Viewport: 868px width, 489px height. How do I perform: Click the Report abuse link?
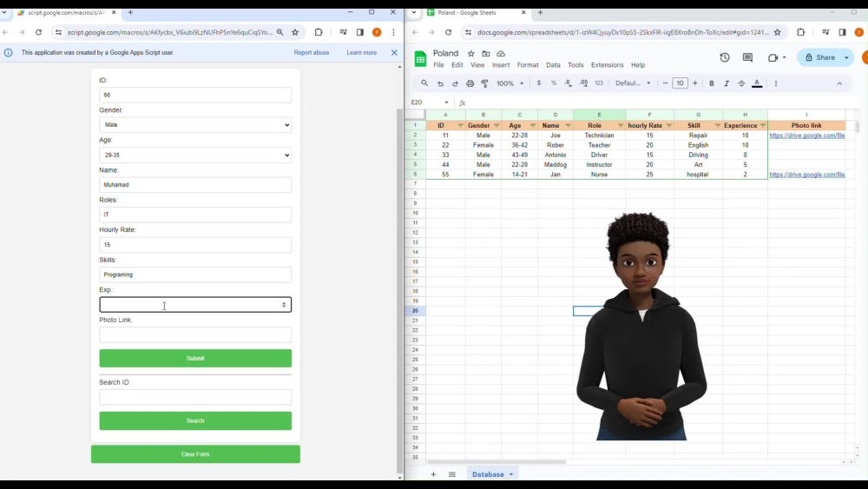coord(311,53)
